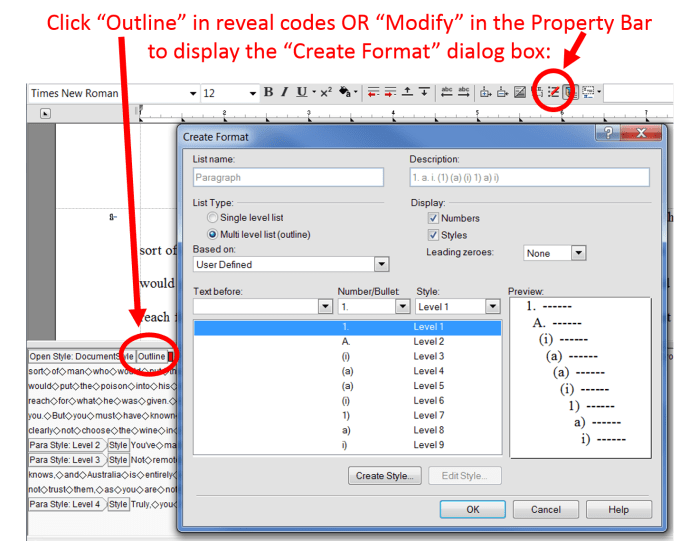
Task: Apply Italic formatting from the toolbar
Action: (x=285, y=93)
